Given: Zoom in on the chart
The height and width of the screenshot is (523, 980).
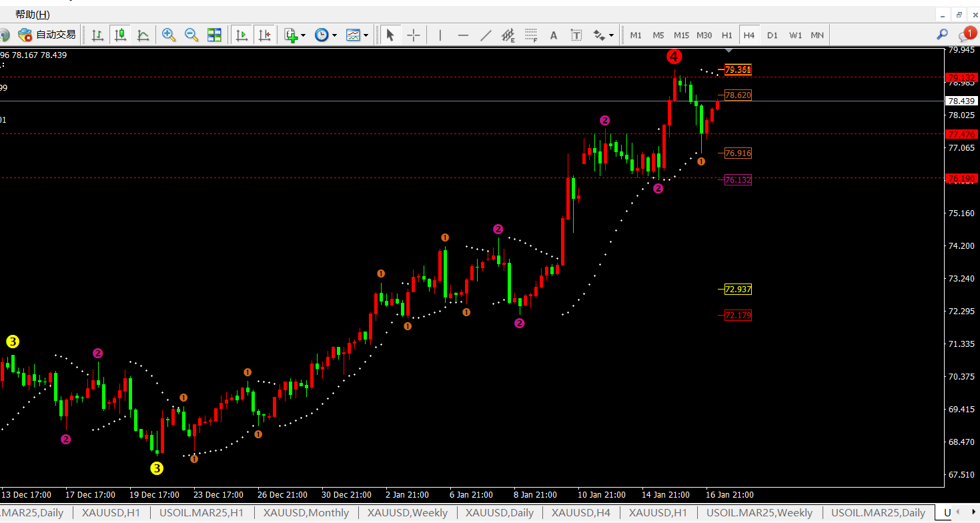Looking at the screenshot, I should click(169, 35).
